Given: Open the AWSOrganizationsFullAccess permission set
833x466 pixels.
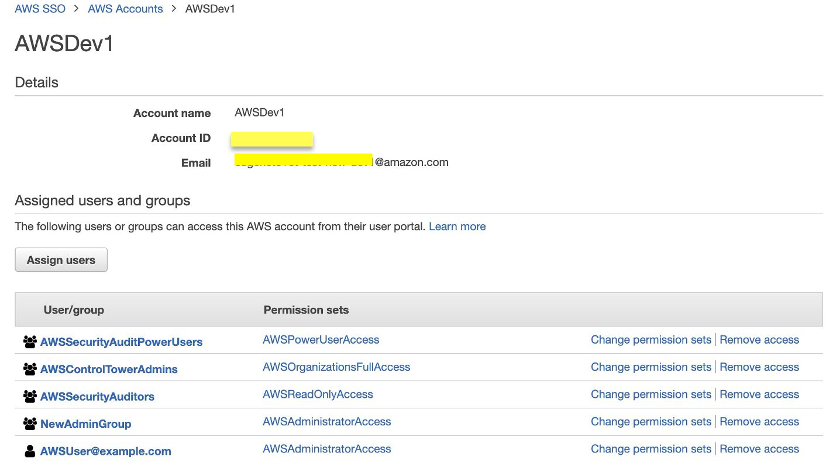Looking at the screenshot, I should pos(336,367).
